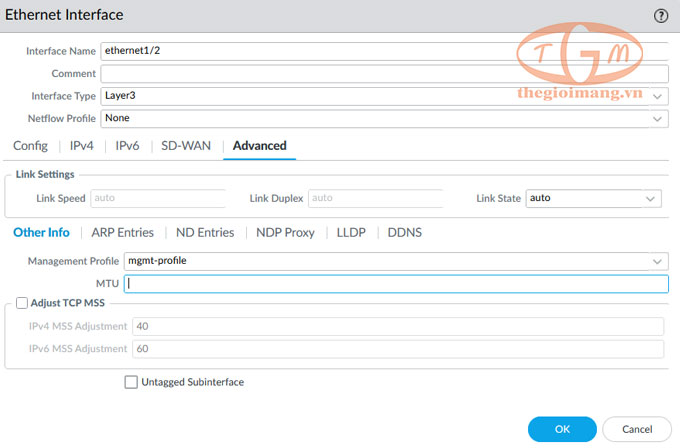The height and width of the screenshot is (448, 680).
Task: Tick the Untagged Subinterface checkbox
Action: [131, 382]
